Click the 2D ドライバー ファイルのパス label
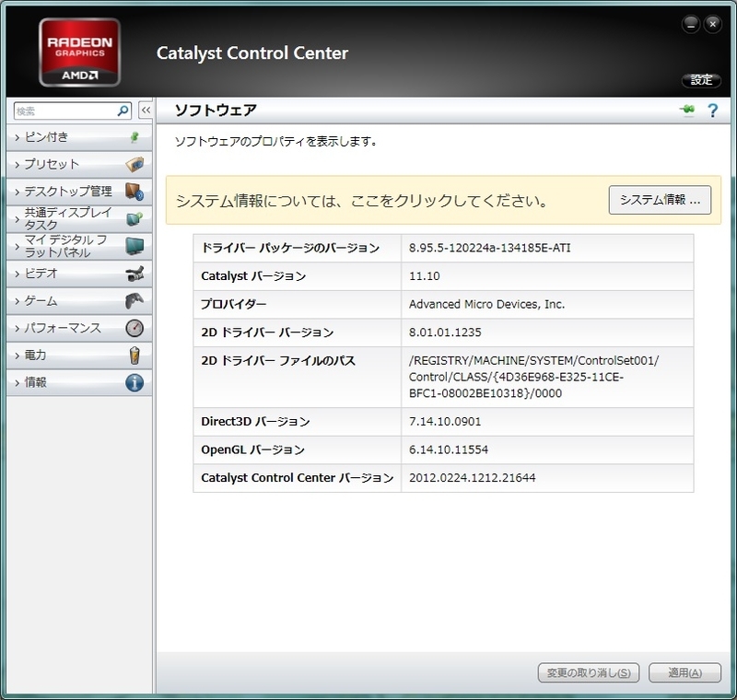This screenshot has height=700, width=737. pos(278,361)
